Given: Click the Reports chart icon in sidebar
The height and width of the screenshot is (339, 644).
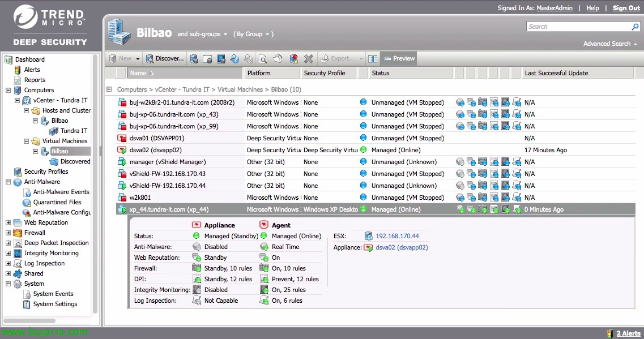Looking at the screenshot, I should [x=17, y=80].
